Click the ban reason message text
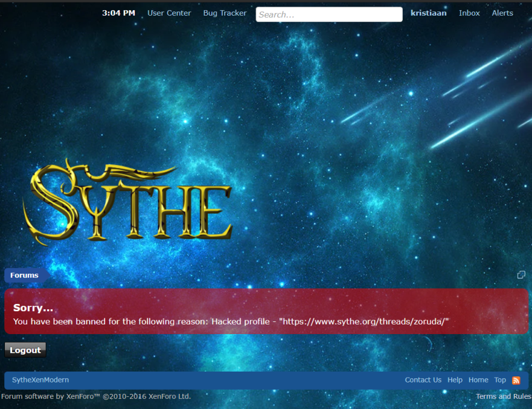 click(231, 321)
